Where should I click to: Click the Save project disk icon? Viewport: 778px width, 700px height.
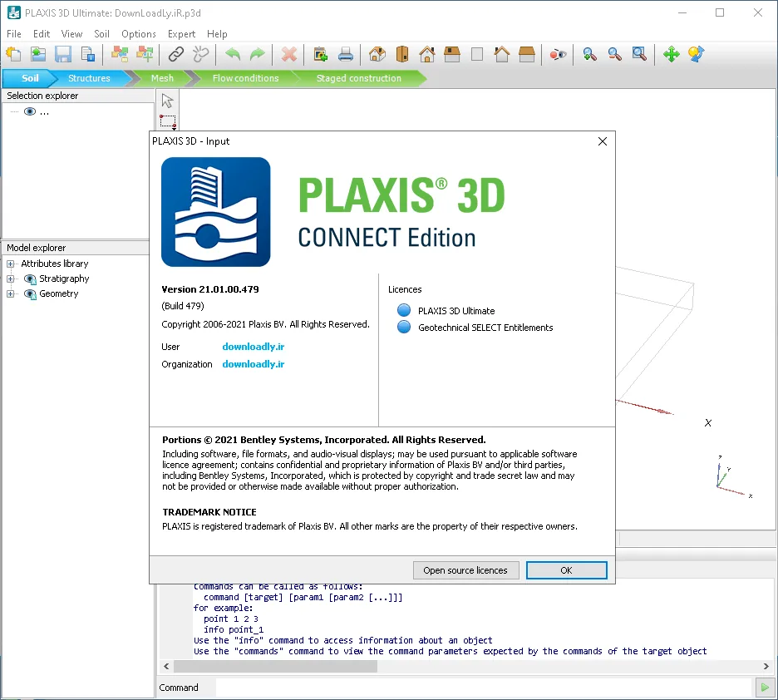pos(63,54)
